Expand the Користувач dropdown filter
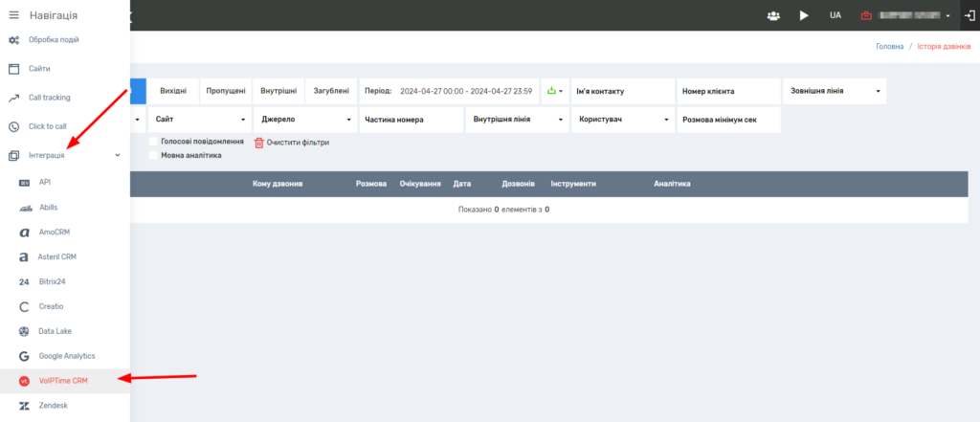980x422 pixels. point(623,120)
